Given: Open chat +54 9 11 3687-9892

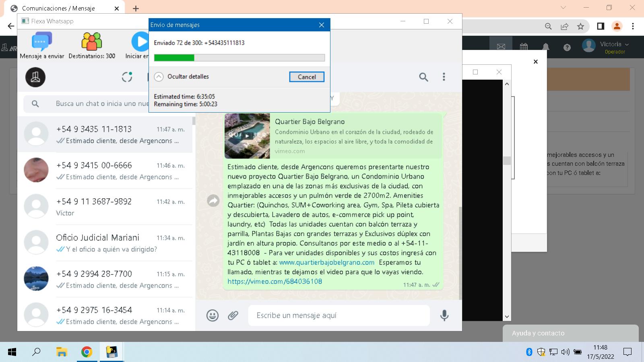Looking at the screenshot, I should pyautogui.click(x=105, y=207).
